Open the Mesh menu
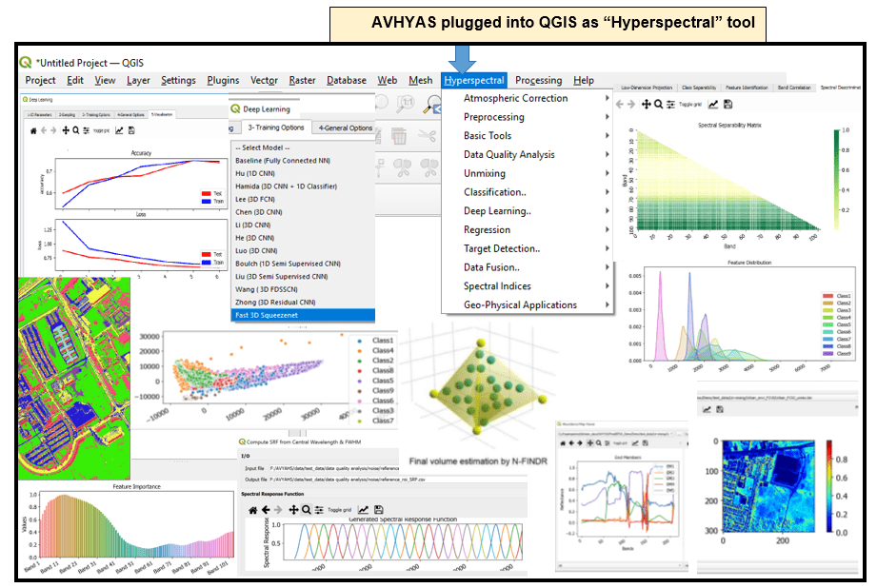The image size is (877, 588). coord(420,81)
